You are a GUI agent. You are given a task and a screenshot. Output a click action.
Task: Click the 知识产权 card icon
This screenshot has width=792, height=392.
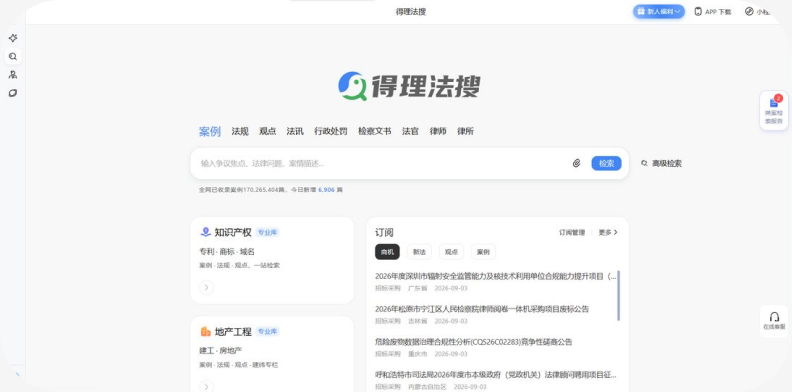tap(206, 232)
